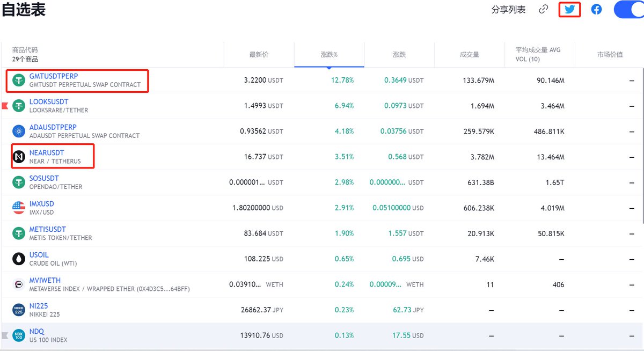
Task: Open the GMTUSDTPERP symbol link
Action: point(54,76)
